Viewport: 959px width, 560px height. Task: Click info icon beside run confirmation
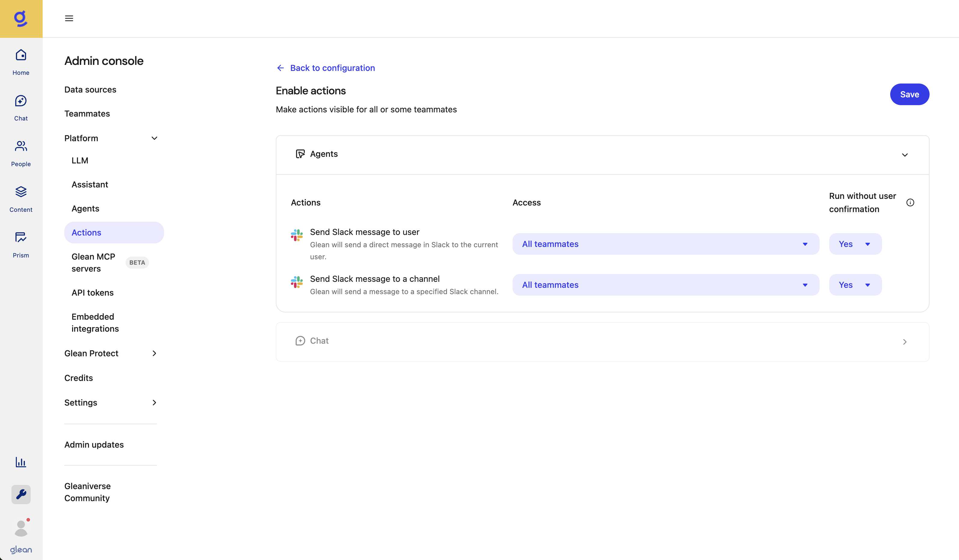click(910, 202)
